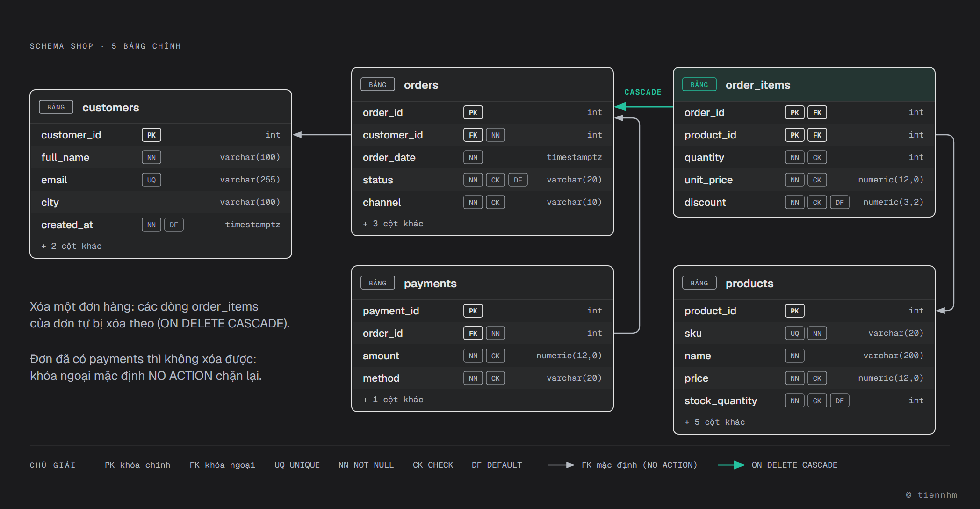Click the orders table title
The height and width of the screenshot is (509, 980).
click(x=421, y=85)
